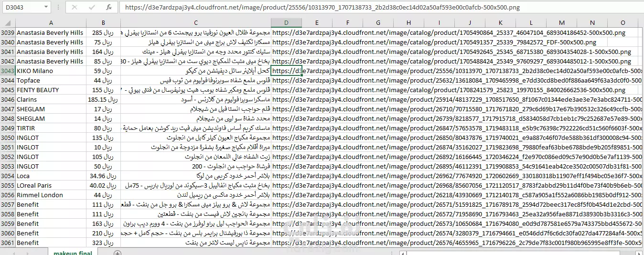Select column D header

[286, 23]
